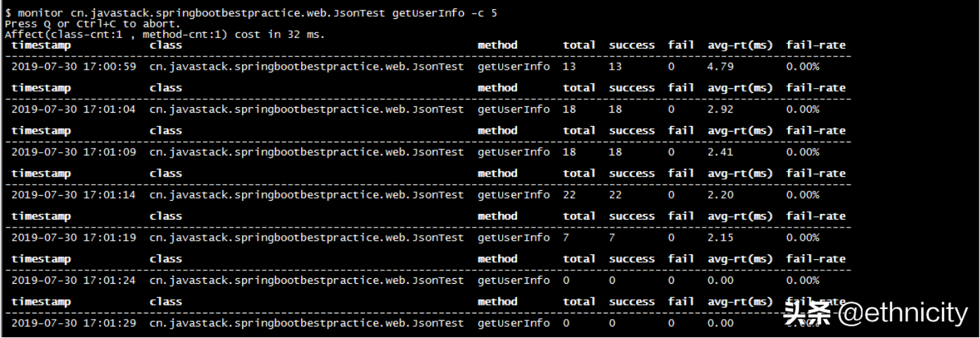The width and height of the screenshot is (980, 338).
Task: Click the total count 13 in the first row
Action: point(569,67)
